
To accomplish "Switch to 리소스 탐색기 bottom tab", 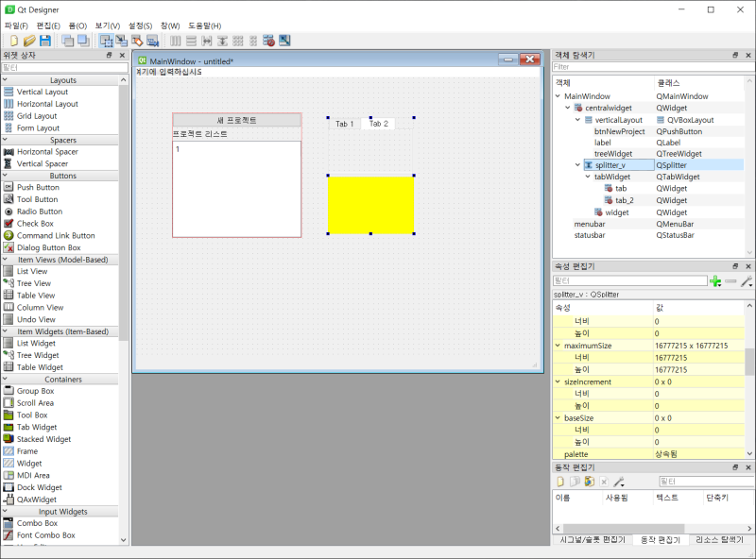I will [x=719, y=540].
